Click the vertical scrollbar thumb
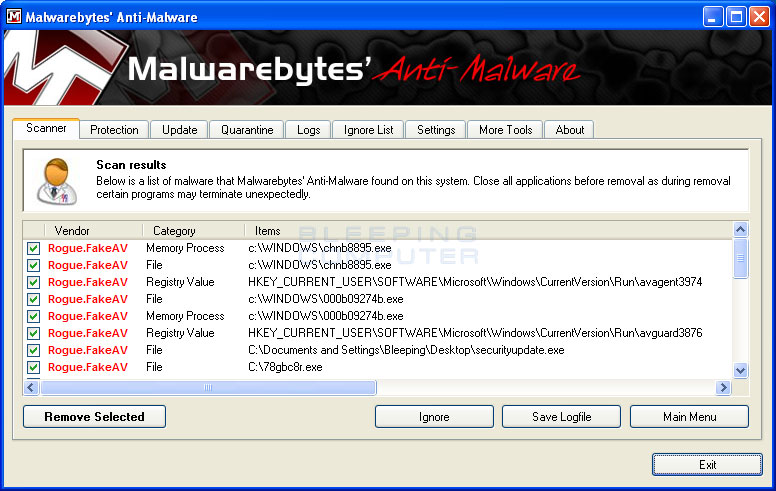The height and width of the screenshot is (491, 776). point(740,258)
